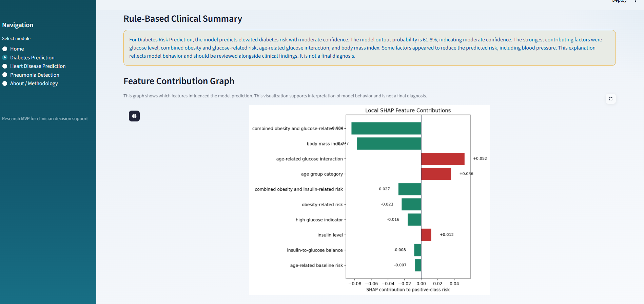Image resolution: width=644 pixels, height=304 pixels.
Task: Click the red age group category bar
Action: (436, 174)
